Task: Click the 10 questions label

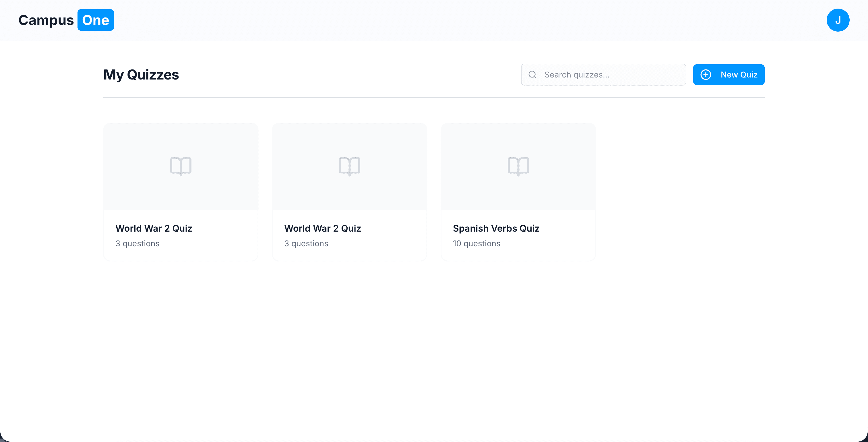Action: click(476, 243)
